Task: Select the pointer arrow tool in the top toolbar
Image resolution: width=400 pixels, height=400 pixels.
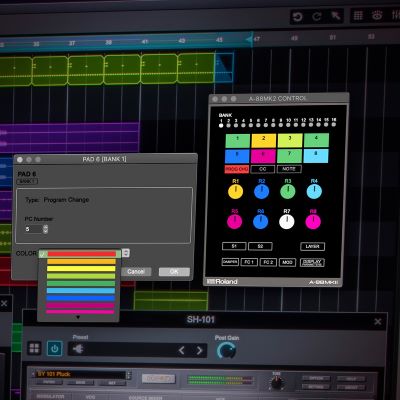Action: tap(336, 16)
